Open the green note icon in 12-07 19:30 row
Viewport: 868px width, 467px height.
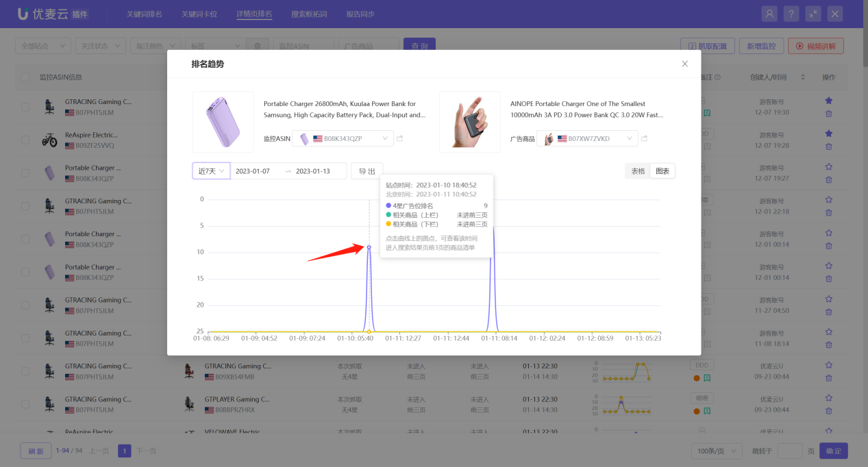coord(707,113)
